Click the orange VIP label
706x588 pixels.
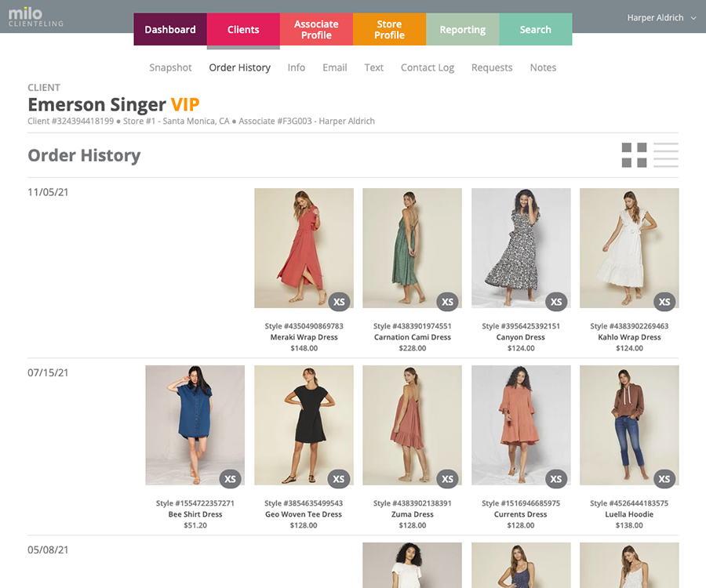point(185,105)
